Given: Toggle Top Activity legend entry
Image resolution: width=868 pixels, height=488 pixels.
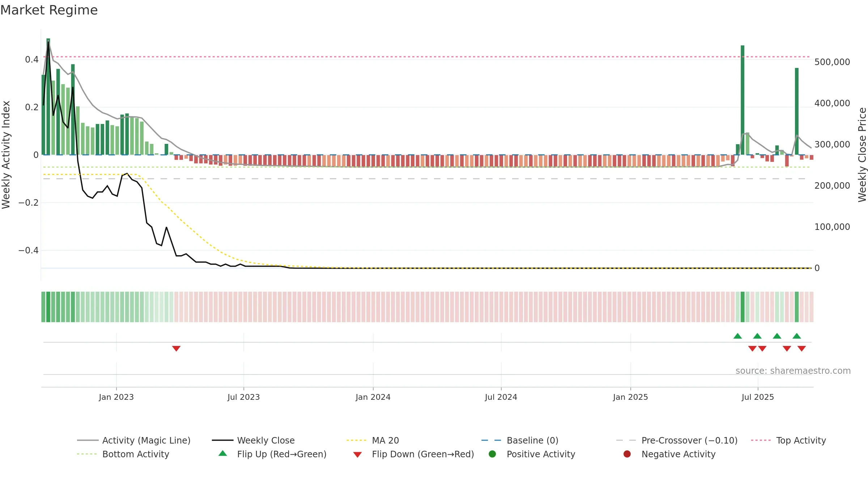Looking at the screenshot, I should pyautogui.click(x=788, y=440).
